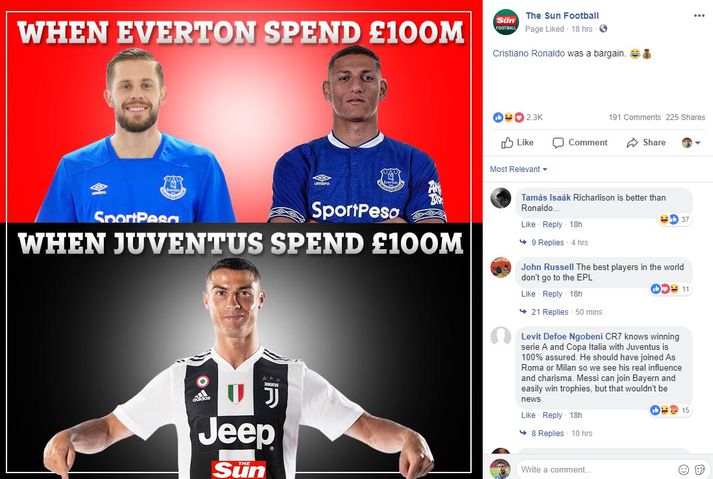The width and height of the screenshot is (713, 479).
Task: Open the Cristiano Ronaldo tagged link
Action: [x=528, y=54]
